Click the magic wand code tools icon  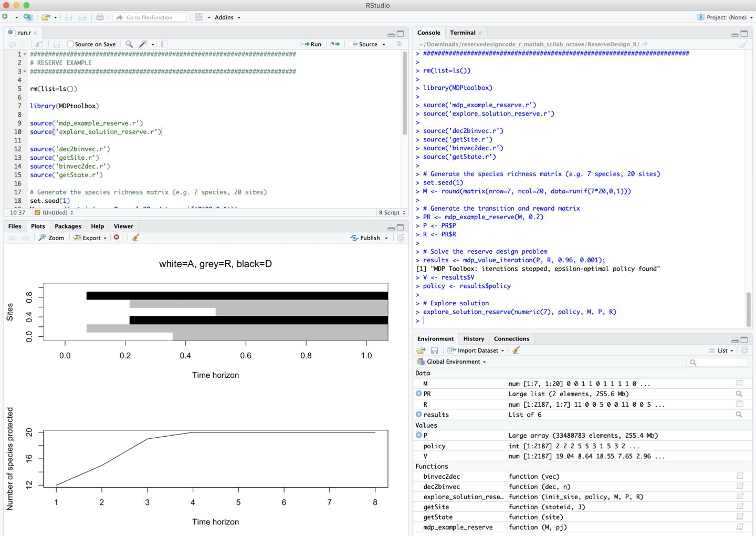pos(143,44)
